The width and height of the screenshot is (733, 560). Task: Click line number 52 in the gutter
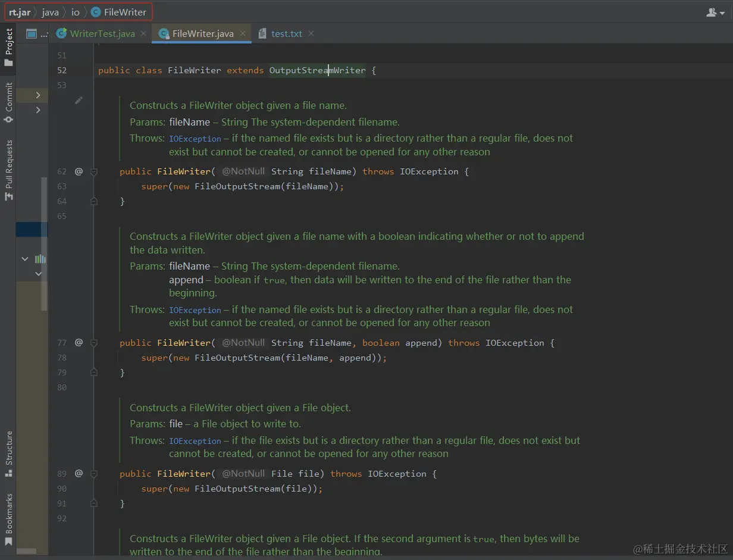point(62,70)
